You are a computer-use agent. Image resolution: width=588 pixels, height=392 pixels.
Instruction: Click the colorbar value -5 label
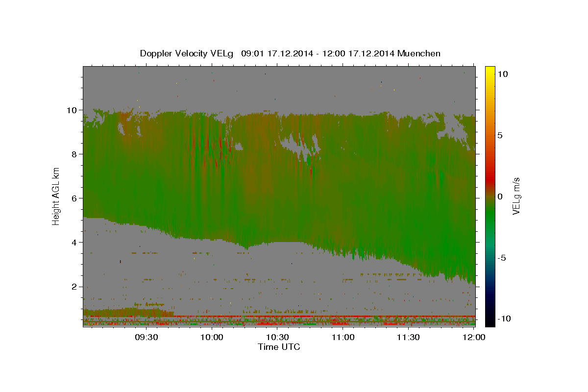pyautogui.click(x=502, y=258)
